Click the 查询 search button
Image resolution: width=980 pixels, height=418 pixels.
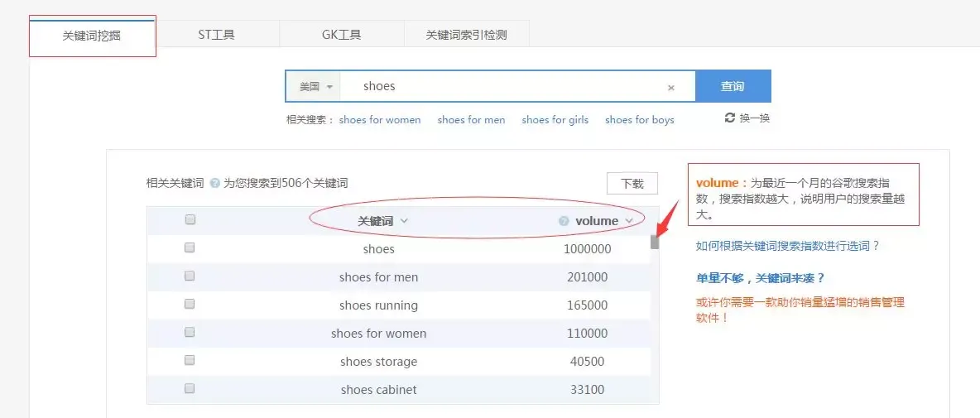[733, 86]
